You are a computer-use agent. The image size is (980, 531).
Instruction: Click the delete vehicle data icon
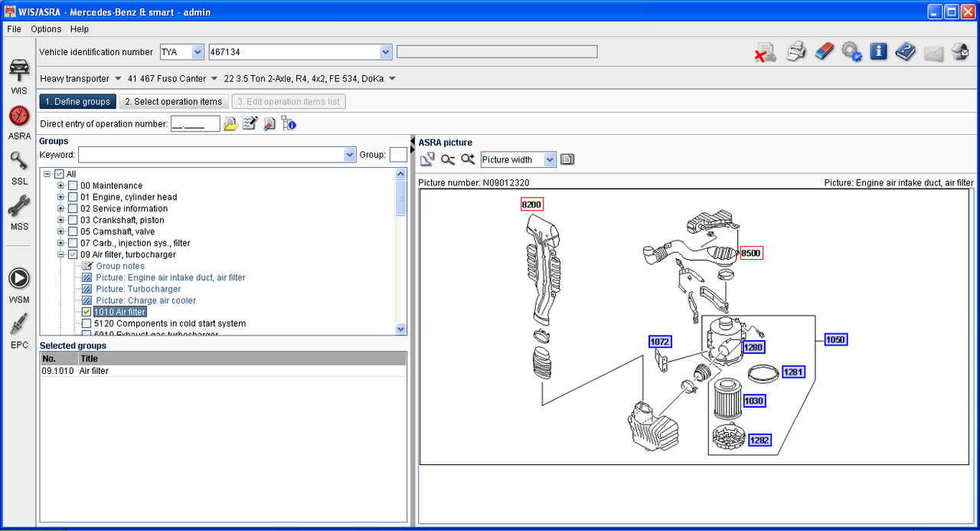coord(765,52)
